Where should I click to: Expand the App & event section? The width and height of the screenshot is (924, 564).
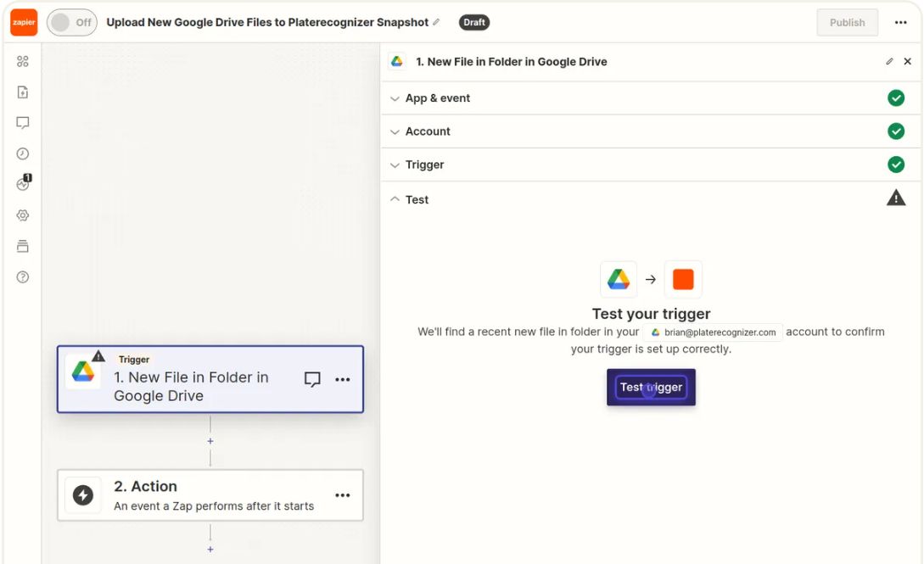438,98
